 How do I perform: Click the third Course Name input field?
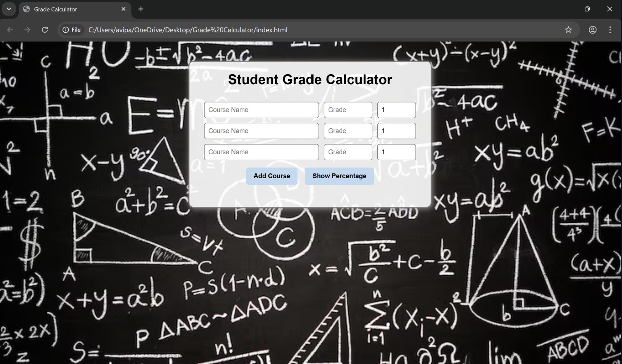point(261,152)
